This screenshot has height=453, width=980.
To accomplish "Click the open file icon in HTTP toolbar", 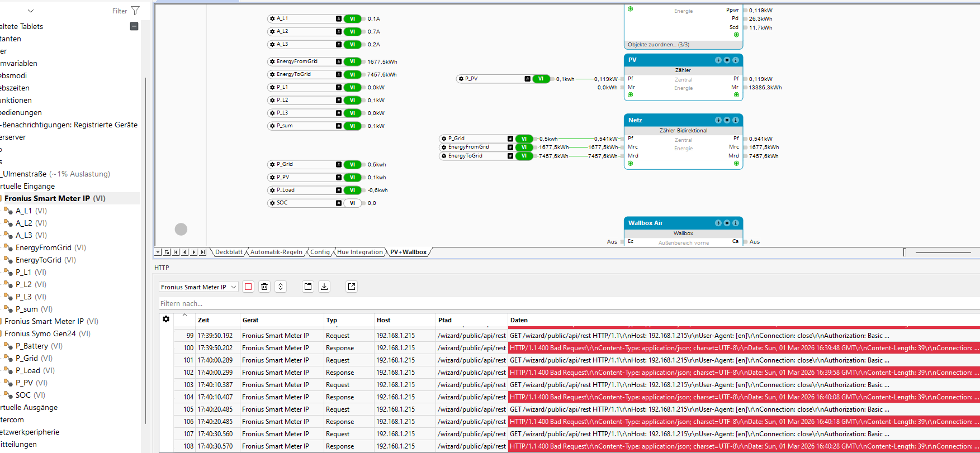I will tap(308, 287).
